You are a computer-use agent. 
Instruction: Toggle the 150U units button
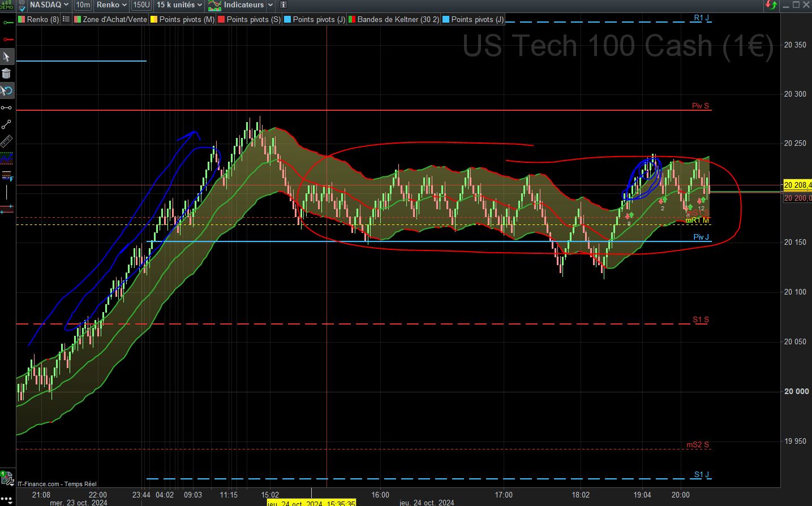(141, 5)
